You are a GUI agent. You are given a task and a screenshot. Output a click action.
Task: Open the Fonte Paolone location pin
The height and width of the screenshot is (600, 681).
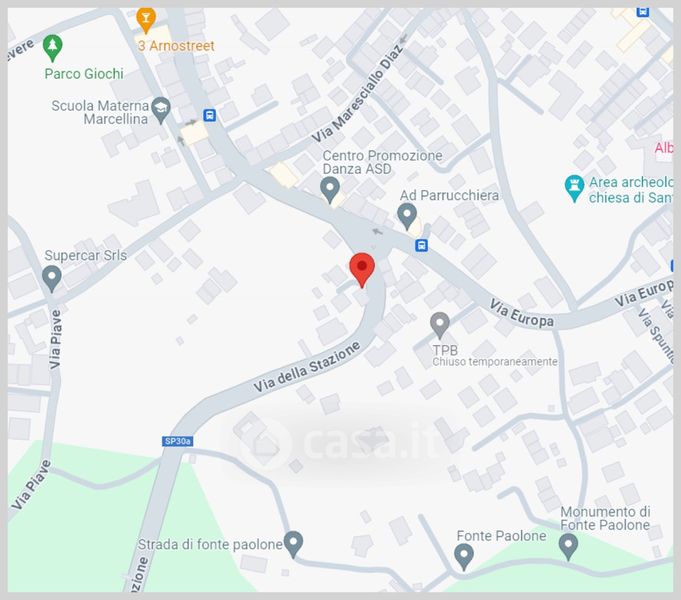click(464, 557)
